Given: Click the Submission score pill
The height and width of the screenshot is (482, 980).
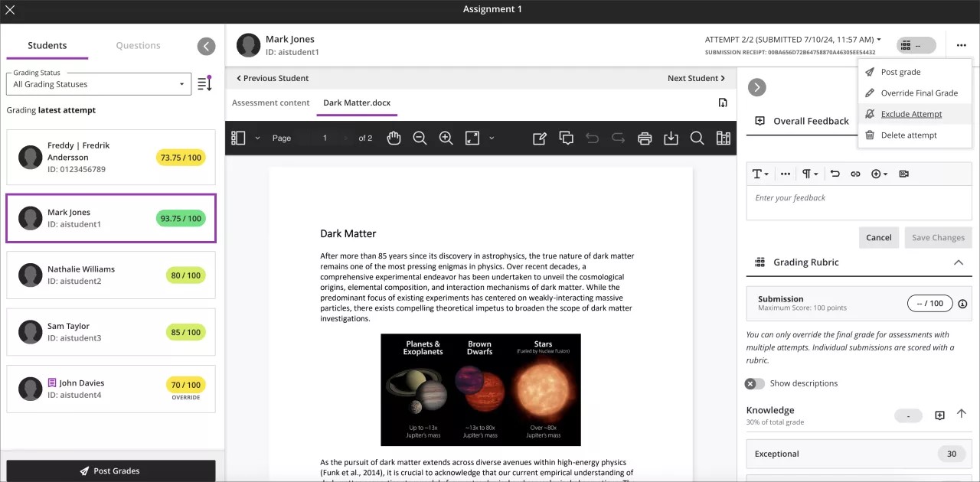Looking at the screenshot, I should (929, 304).
